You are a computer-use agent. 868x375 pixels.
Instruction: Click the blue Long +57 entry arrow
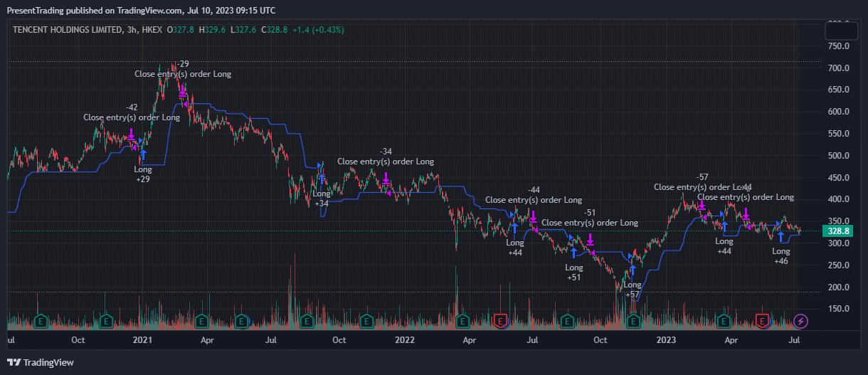(x=632, y=270)
